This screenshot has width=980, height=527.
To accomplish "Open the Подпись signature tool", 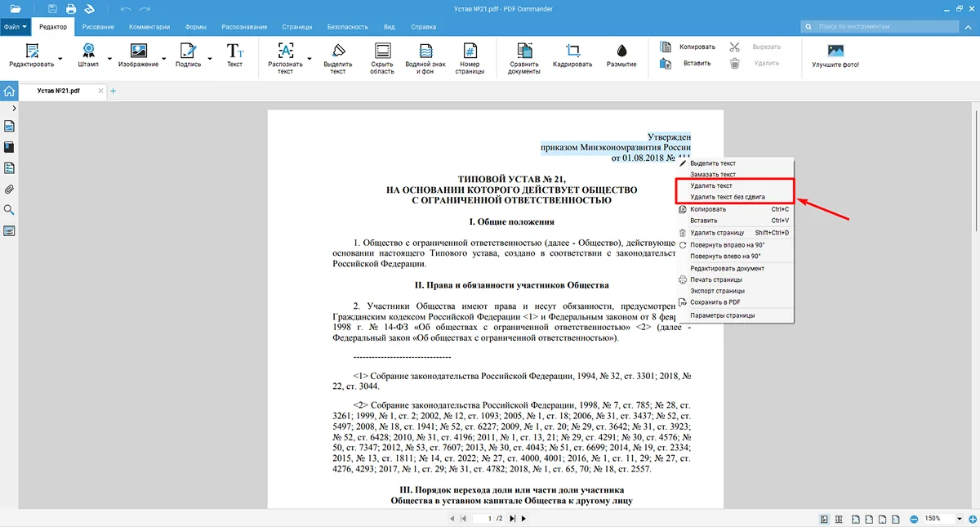I will 188,56.
